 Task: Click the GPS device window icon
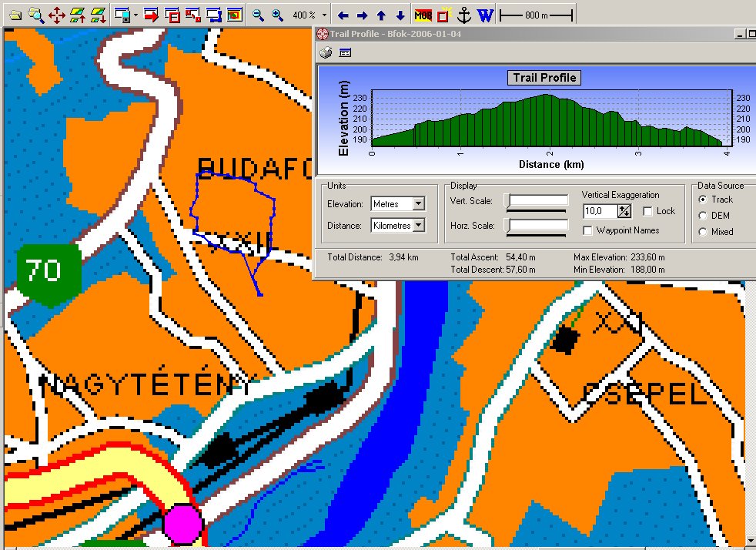click(122, 15)
